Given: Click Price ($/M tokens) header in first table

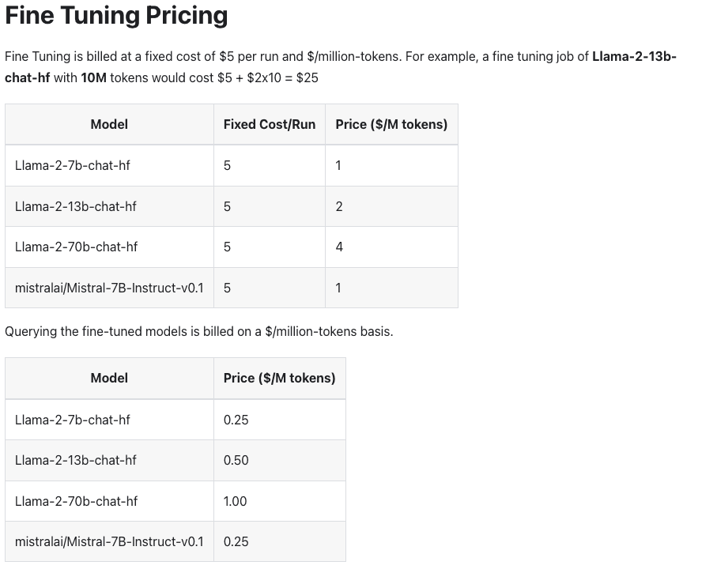Looking at the screenshot, I should (391, 124).
